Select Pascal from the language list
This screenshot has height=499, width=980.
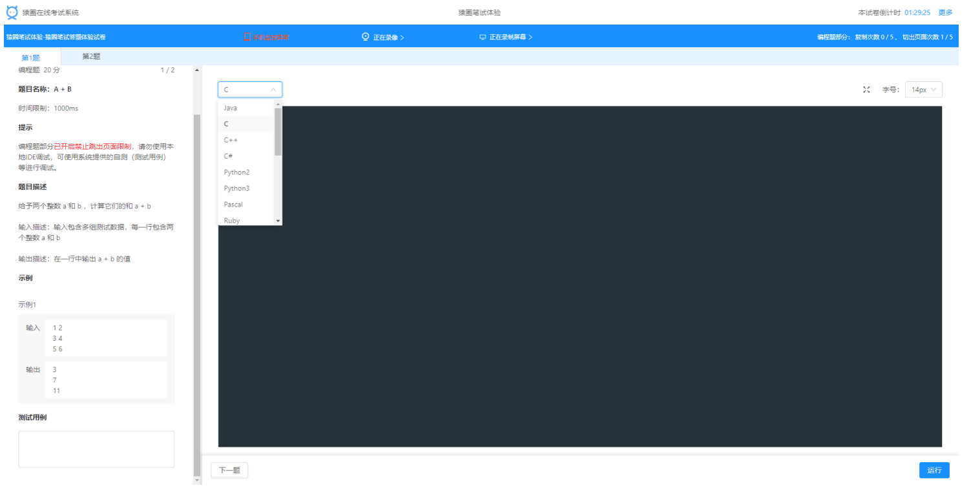point(246,204)
